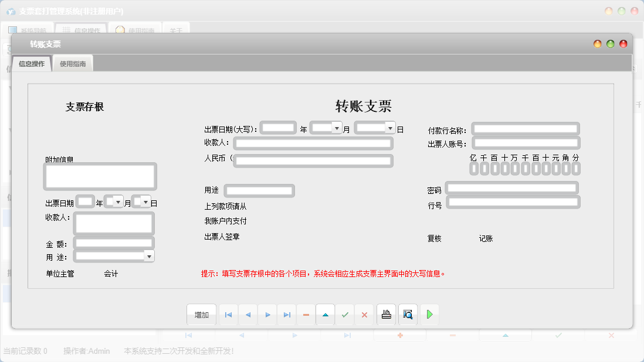644x362 pixels.
Task: Go to the previous record
Action: coord(248,315)
